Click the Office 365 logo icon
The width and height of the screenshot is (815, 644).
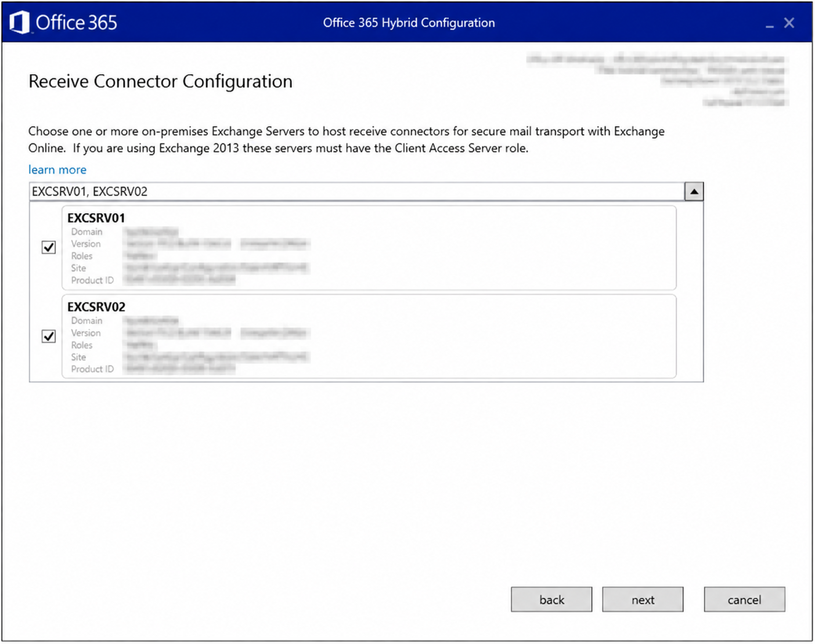pos(20,23)
